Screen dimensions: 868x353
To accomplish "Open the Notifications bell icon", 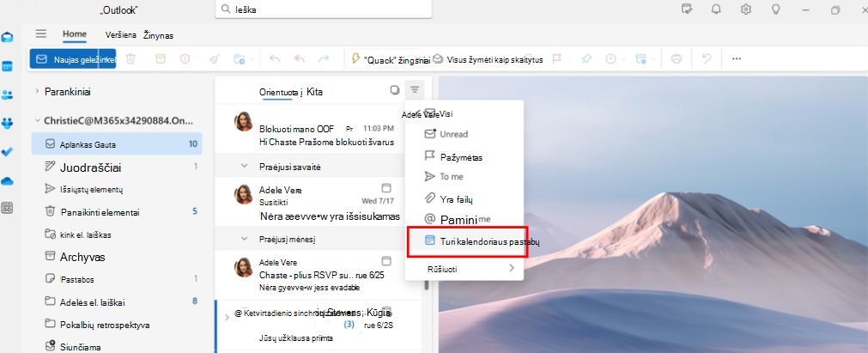I will pos(716,9).
